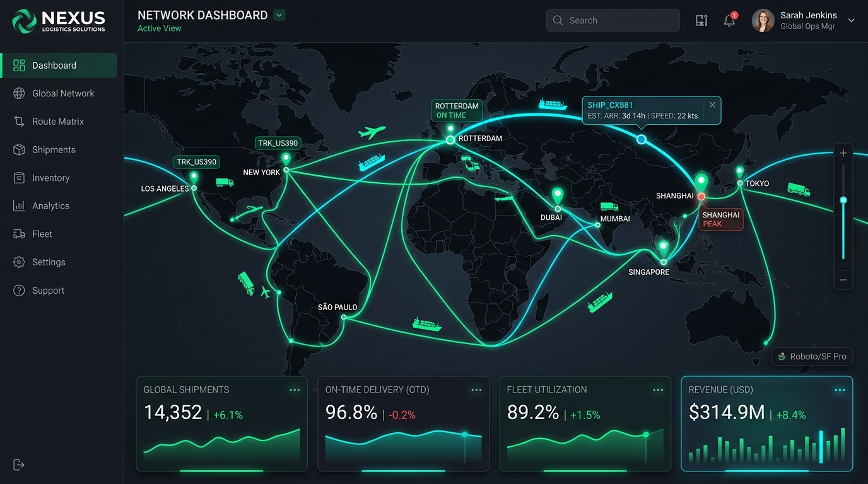This screenshot has height=484, width=868.
Task: Zoom out the map with minus button
Action: 843,279
